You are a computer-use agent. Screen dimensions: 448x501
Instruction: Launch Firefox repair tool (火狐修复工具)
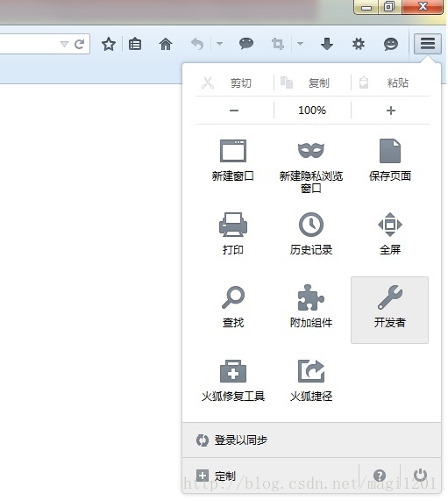(233, 371)
